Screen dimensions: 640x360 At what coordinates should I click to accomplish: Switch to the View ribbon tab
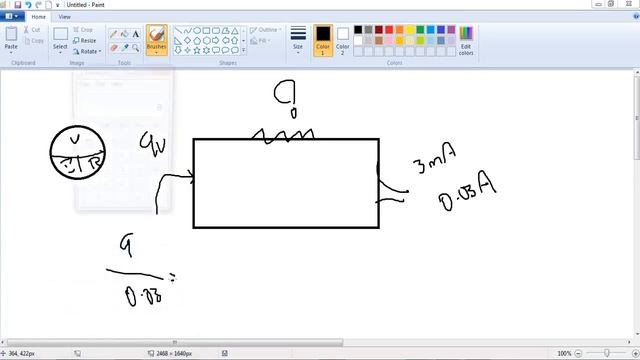pyautogui.click(x=64, y=17)
